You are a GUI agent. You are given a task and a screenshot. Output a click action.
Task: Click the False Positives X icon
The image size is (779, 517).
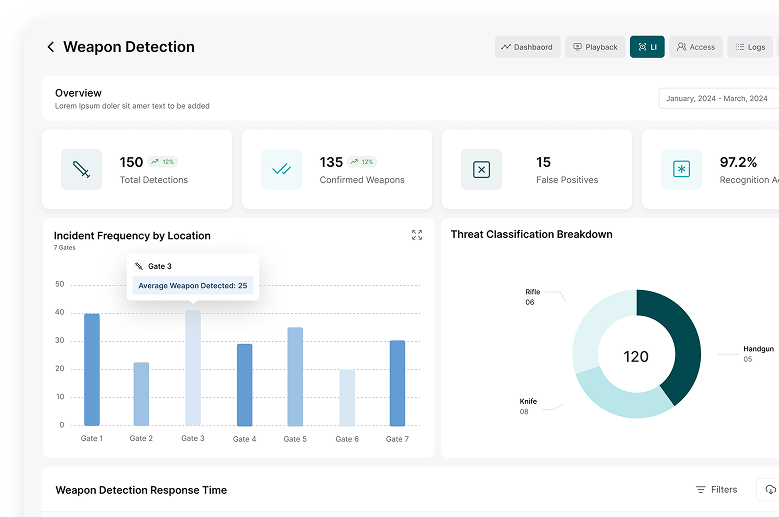pos(481,170)
